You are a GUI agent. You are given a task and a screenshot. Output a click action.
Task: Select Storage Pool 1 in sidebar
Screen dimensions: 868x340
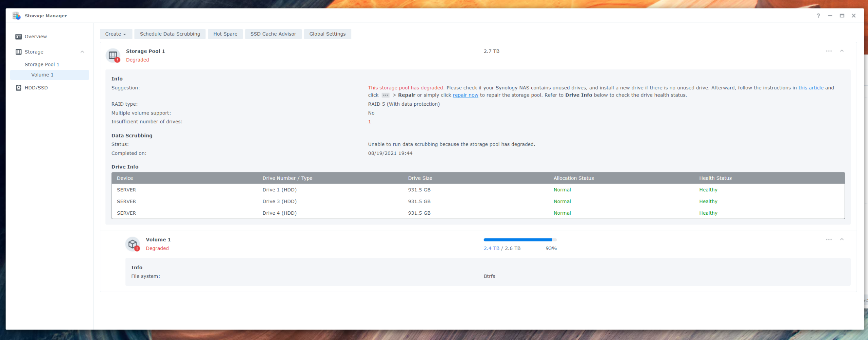click(42, 64)
